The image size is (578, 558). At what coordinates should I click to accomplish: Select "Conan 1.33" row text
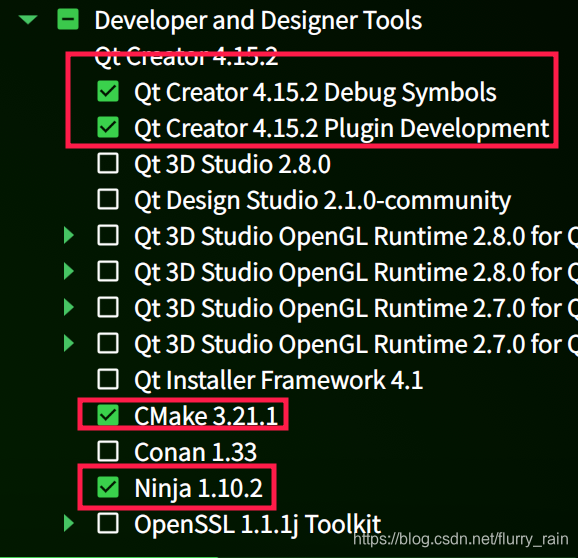[195, 452]
